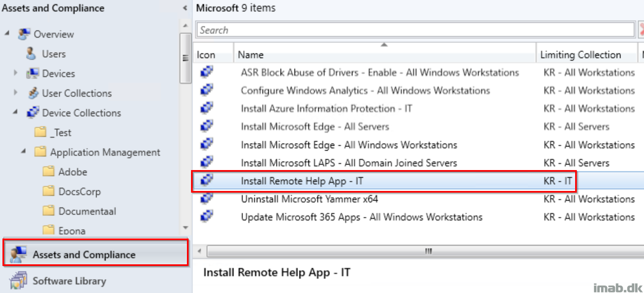The height and width of the screenshot is (293, 644).
Task: Collapse the navigation pane with the arrow
Action: (185, 8)
